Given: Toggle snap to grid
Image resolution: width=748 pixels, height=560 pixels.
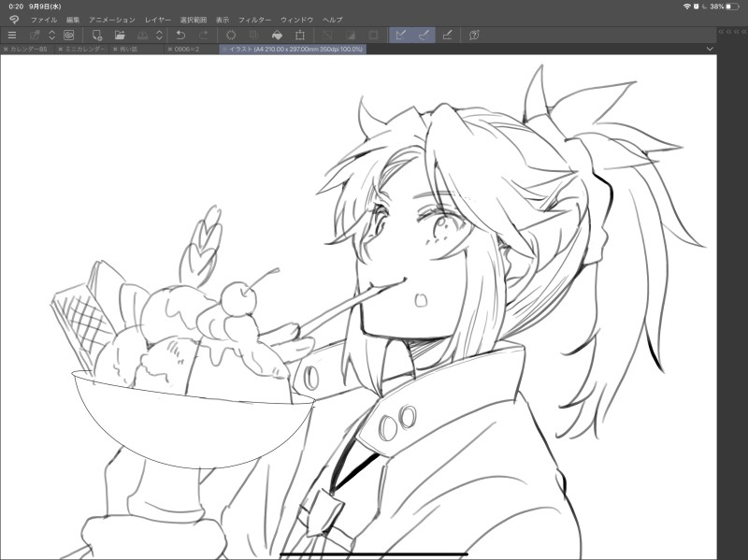Looking at the screenshot, I should pyautogui.click(x=447, y=35).
